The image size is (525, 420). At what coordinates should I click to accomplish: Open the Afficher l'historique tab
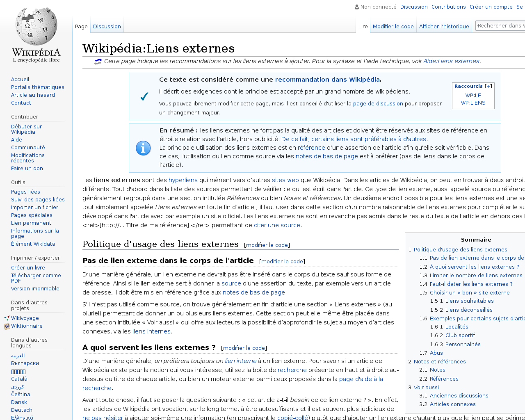pyautogui.click(x=444, y=26)
